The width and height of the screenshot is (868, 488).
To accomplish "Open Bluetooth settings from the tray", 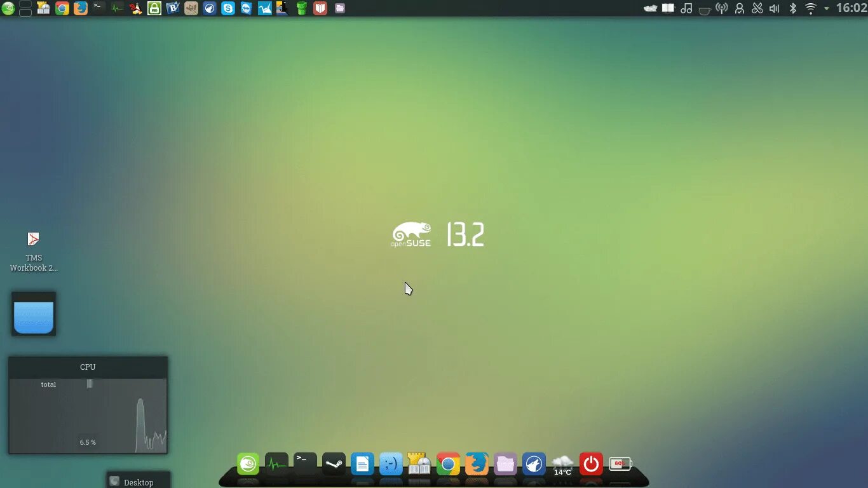I will [793, 8].
